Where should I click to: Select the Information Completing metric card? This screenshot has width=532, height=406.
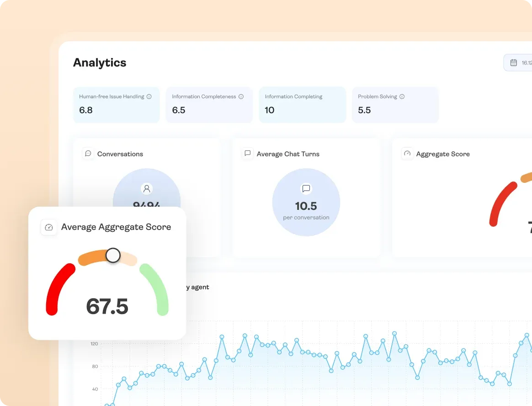point(302,105)
